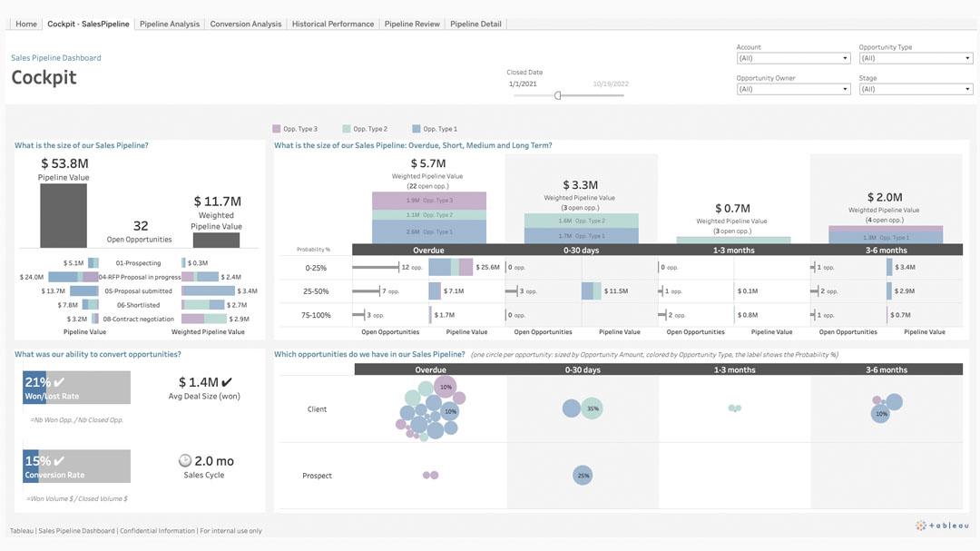Select the 35% bubble in Client 0-30 days

click(x=592, y=408)
